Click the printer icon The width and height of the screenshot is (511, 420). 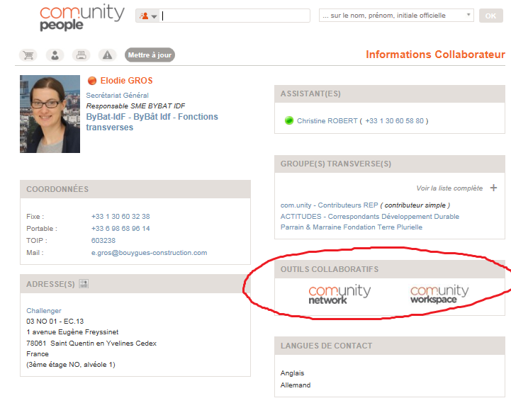pos(81,55)
